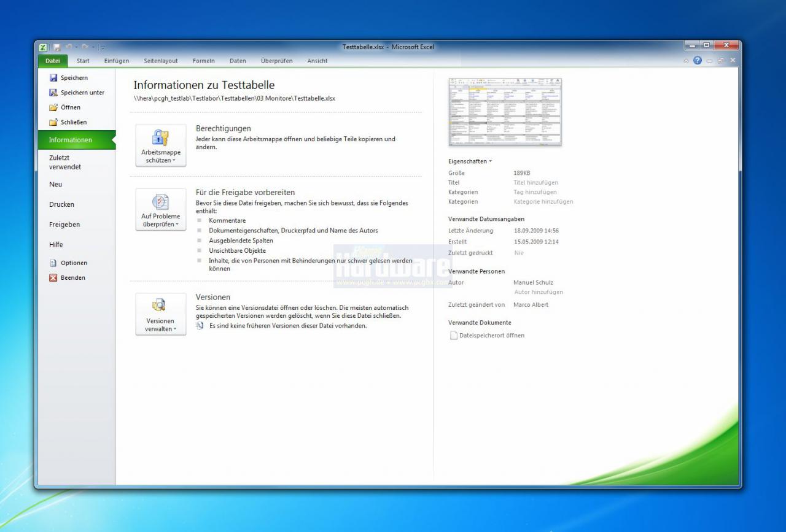The image size is (786, 532).
Task: Expand the Eigenschaften properties dropdown
Action: (x=470, y=161)
